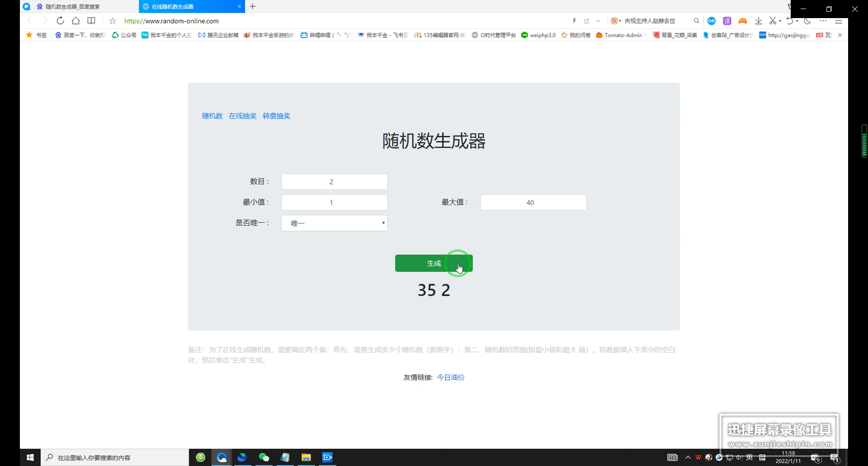Open the game controller extension icon
This screenshot has width=868, height=466.
(742, 21)
